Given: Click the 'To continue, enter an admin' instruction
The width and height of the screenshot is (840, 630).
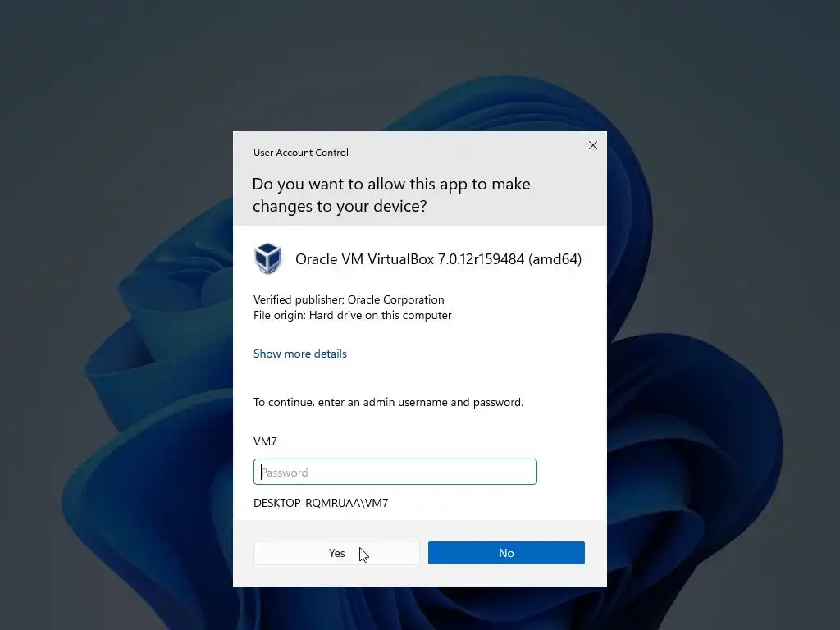Looking at the screenshot, I should (388, 402).
